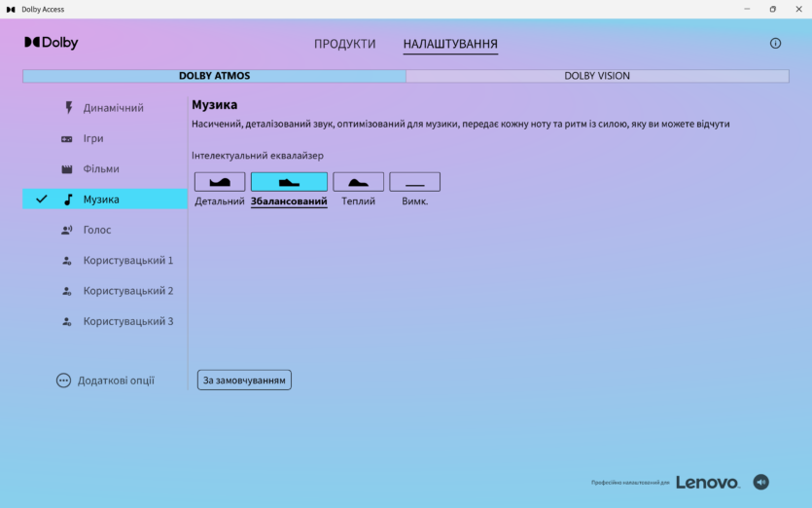
Task: Click the speaker icon beside Lenovo logo
Action: (x=760, y=482)
